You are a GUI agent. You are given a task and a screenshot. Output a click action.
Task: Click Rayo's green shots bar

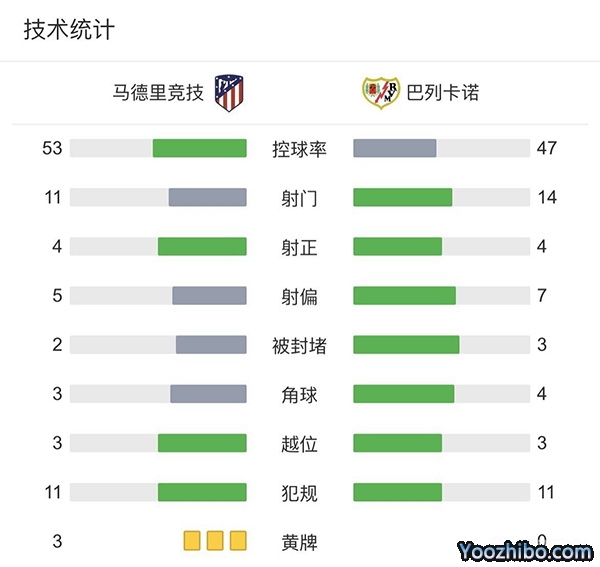tap(403, 197)
